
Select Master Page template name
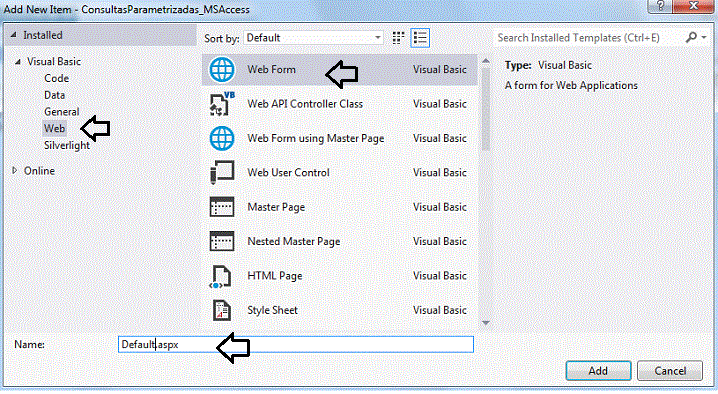coord(276,207)
